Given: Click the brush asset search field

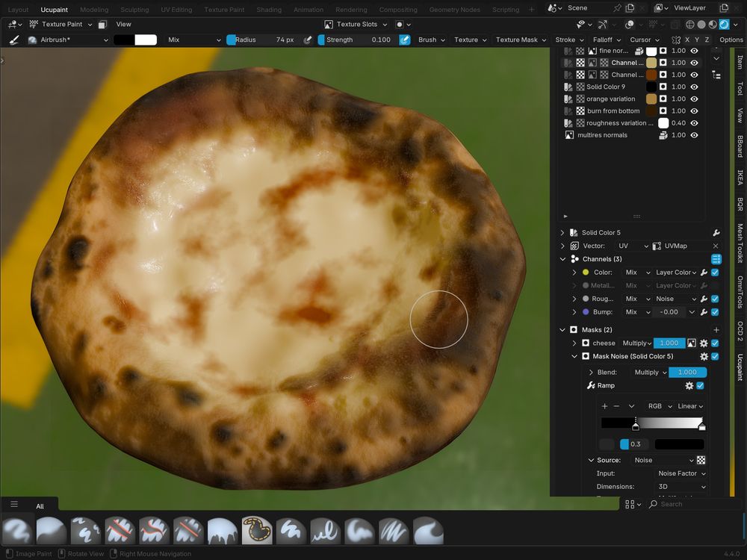Looking at the screenshot, I should [x=695, y=504].
